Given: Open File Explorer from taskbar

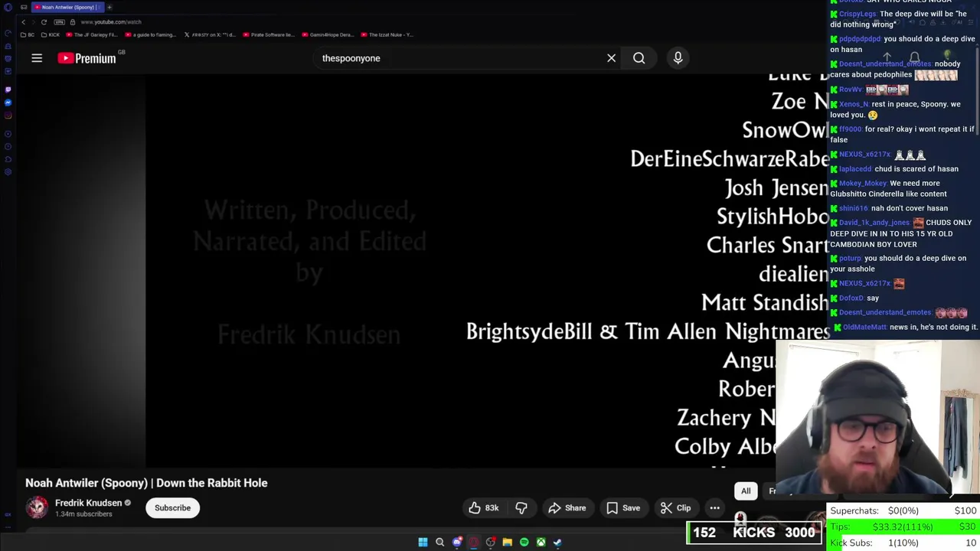Looking at the screenshot, I should pyautogui.click(x=507, y=543).
